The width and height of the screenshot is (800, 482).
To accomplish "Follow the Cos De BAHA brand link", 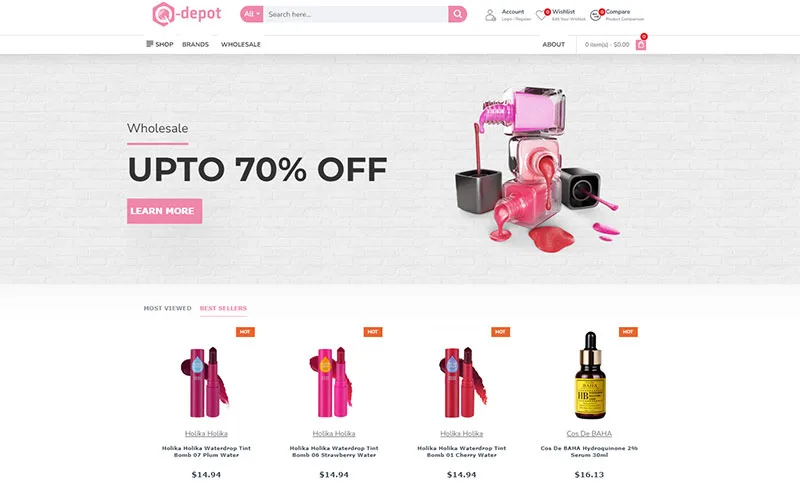I will point(589,434).
